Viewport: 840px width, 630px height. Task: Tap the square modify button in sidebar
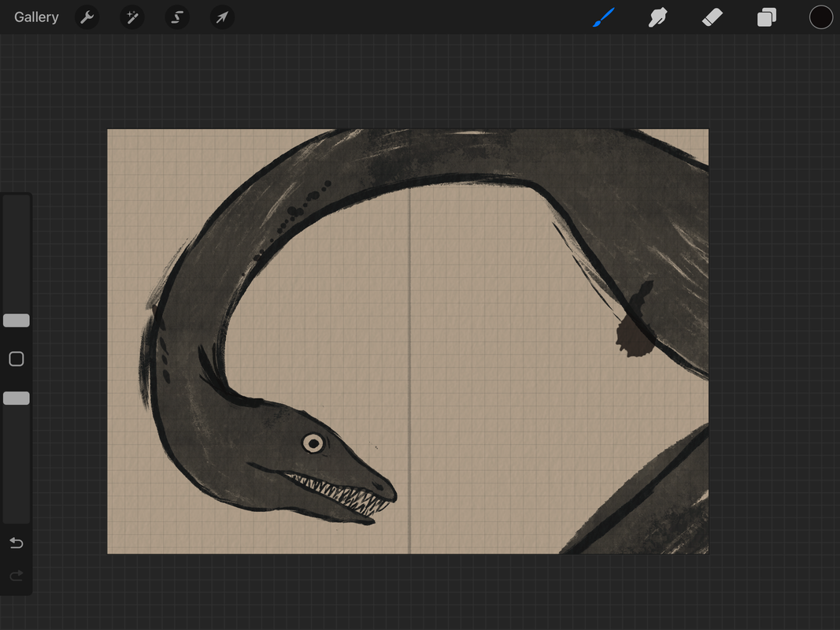[17, 359]
